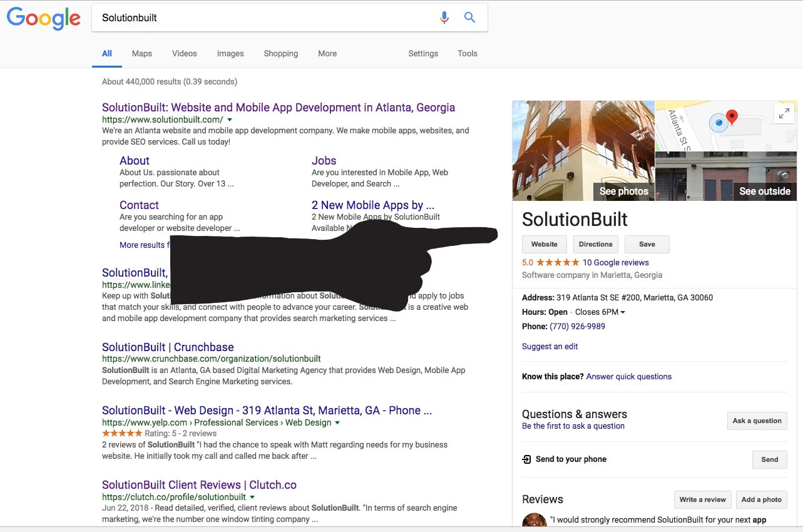Open See outside street view thumbnail
This screenshot has width=803, height=532.
726,176
